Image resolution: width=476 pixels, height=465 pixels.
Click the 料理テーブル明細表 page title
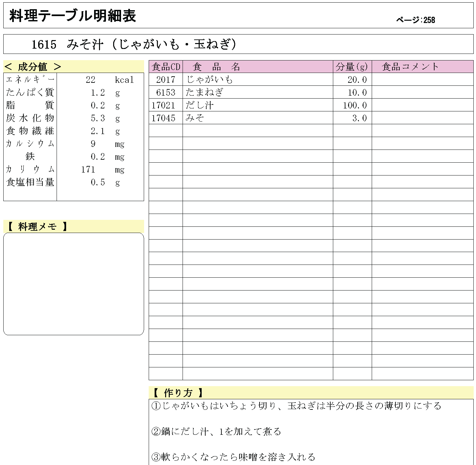(x=73, y=16)
